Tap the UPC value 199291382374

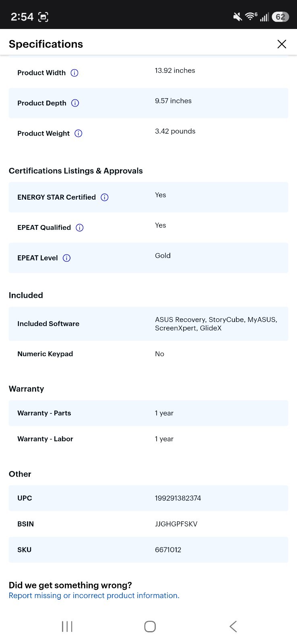click(178, 498)
